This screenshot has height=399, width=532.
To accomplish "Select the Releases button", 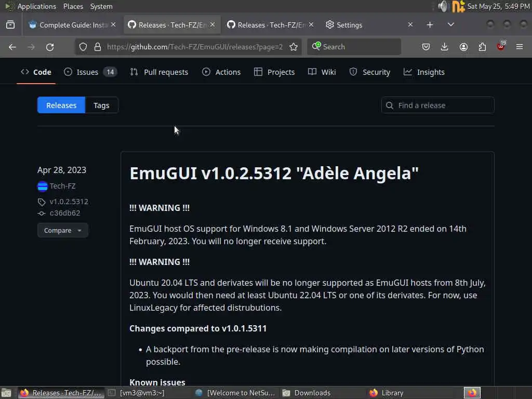I will point(61,105).
